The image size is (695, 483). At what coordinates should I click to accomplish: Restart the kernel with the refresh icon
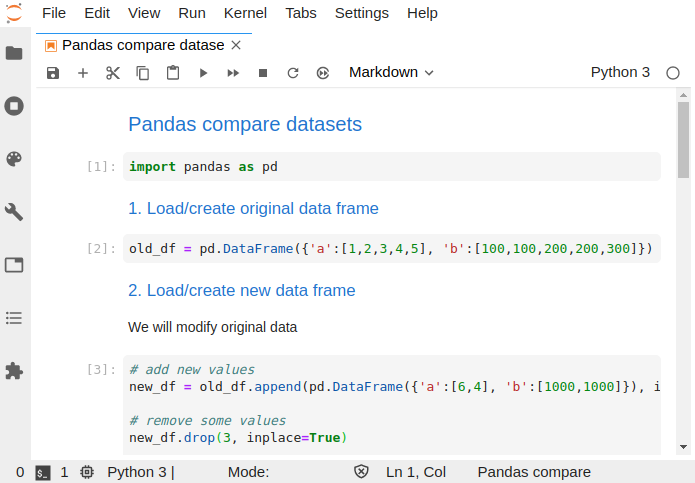[293, 73]
